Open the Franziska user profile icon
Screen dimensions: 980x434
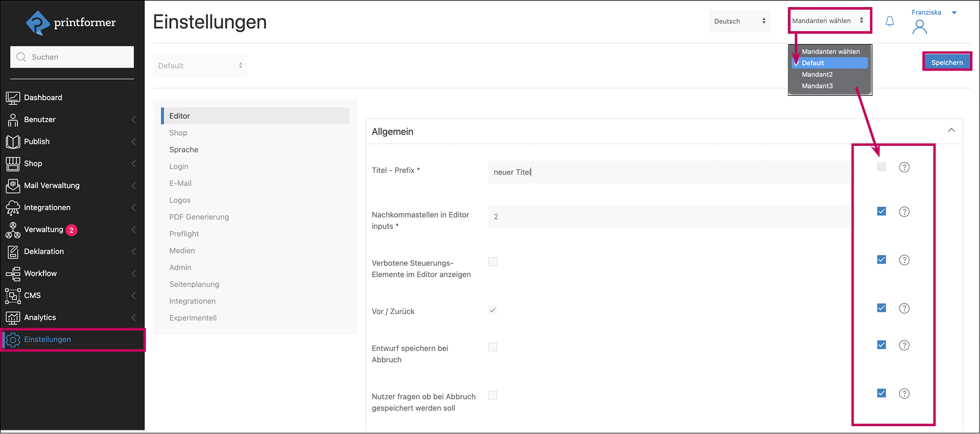(919, 27)
